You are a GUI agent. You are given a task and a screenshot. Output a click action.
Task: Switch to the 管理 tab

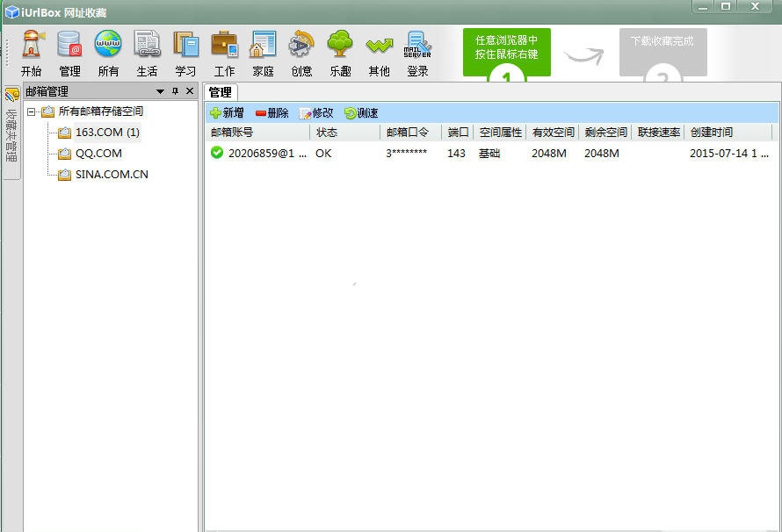click(x=220, y=91)
